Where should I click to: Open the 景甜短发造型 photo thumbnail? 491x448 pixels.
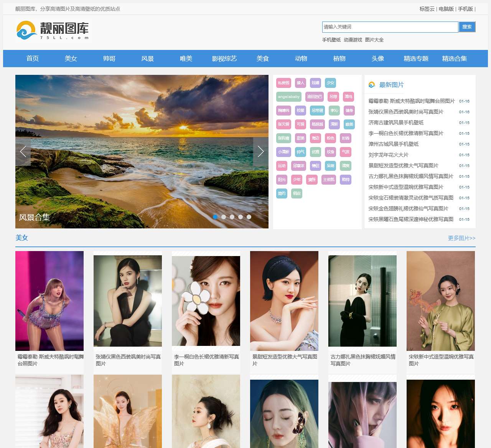284,301
